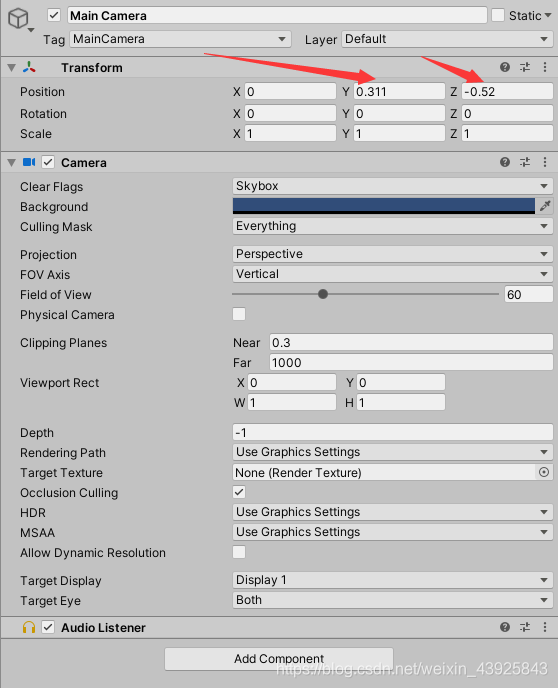
Task: Click Rotation Y field
Action: tap(399, 113)
